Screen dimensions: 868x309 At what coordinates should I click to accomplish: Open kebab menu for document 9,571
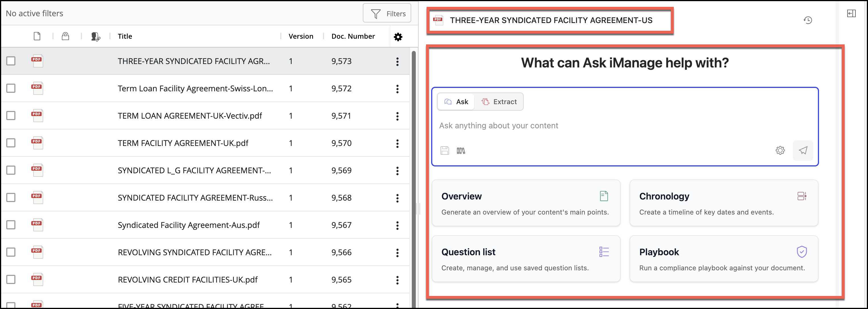pos(397,116)
